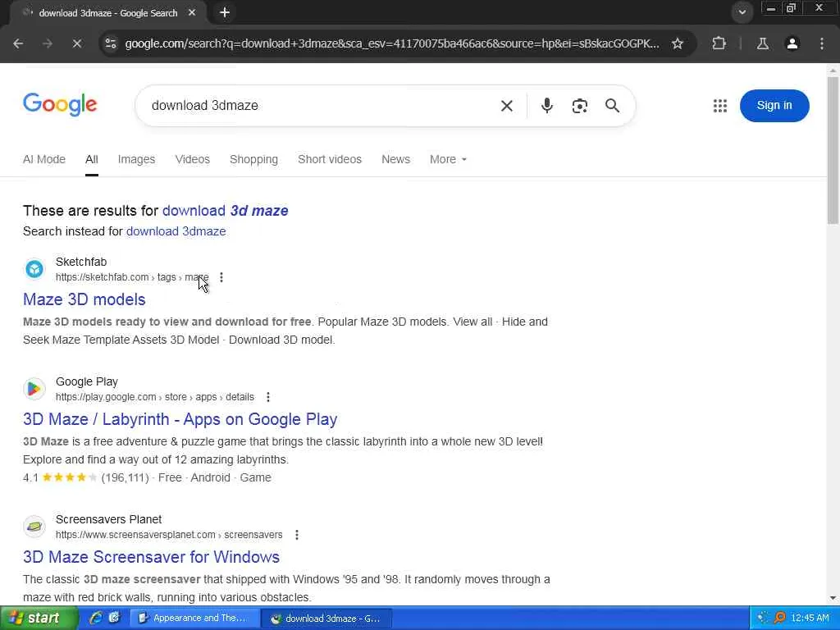Screen dimensions: 840x630
Task: Start voice search with microphone
Action: pos(546,106)
